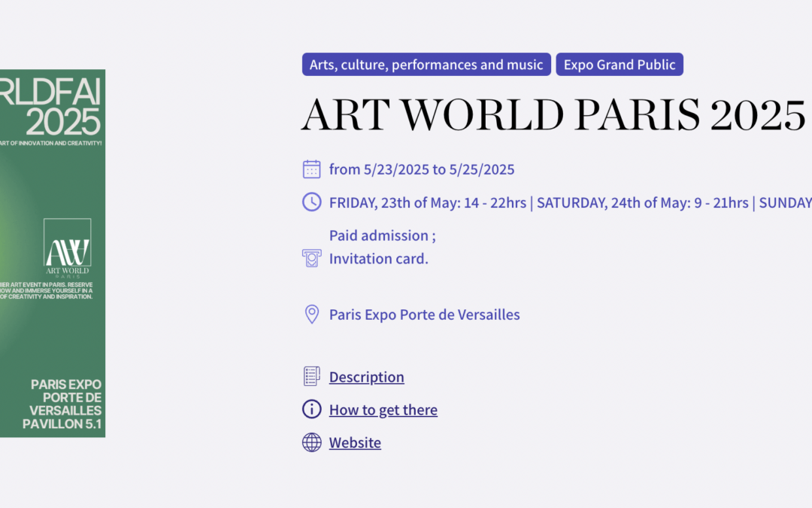
Task: Click the location pin beside Paris Expo
Action: tap(311, 314)
